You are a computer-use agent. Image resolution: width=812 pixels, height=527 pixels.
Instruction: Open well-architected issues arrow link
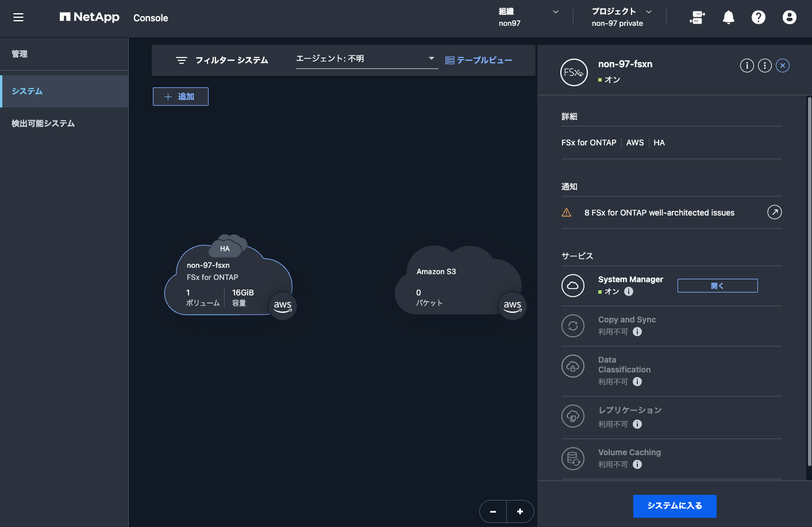[x=775, y=213]
